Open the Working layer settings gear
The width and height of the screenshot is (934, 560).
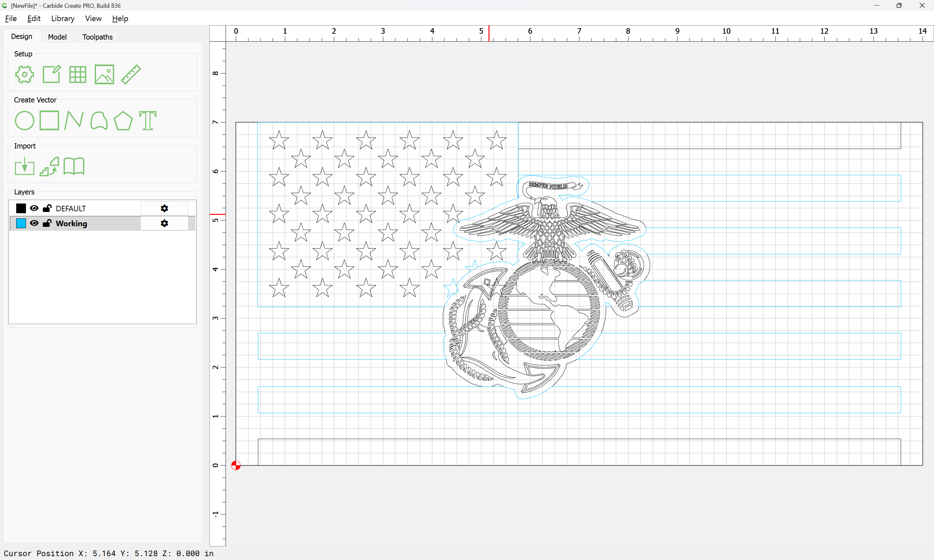[164, 223]
